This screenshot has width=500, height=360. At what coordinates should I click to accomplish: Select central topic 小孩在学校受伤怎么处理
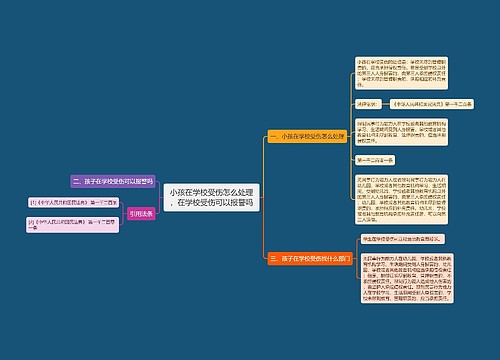(x=211, y=197)
